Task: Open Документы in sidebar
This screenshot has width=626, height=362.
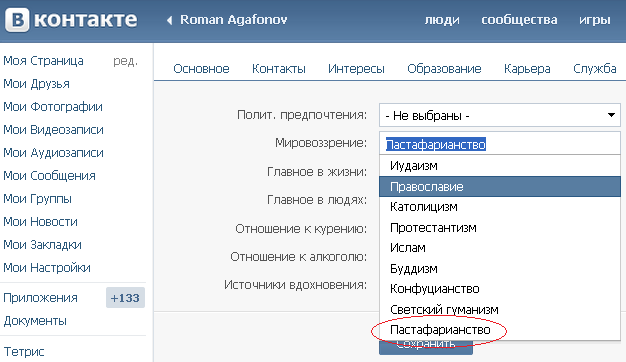Action: [x=35, y=321]
